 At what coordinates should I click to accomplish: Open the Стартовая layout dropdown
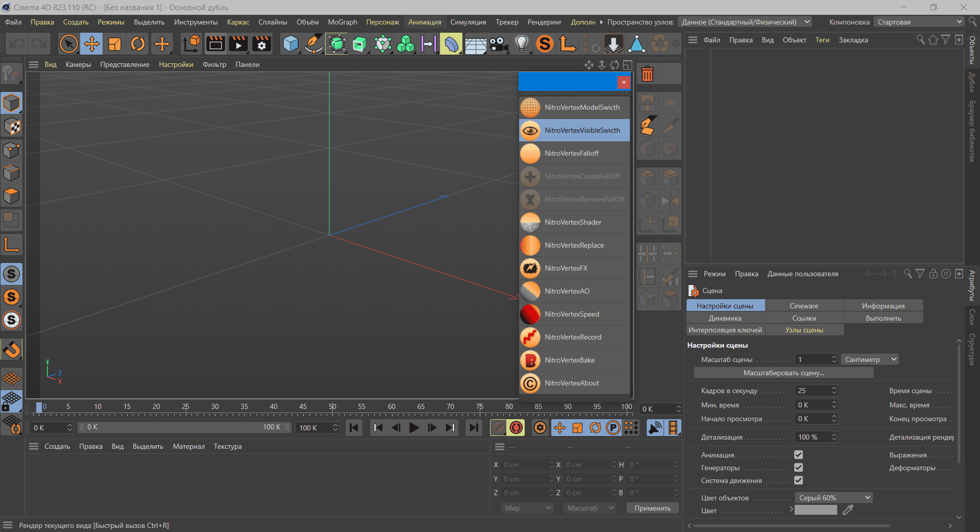coord(919,22)
